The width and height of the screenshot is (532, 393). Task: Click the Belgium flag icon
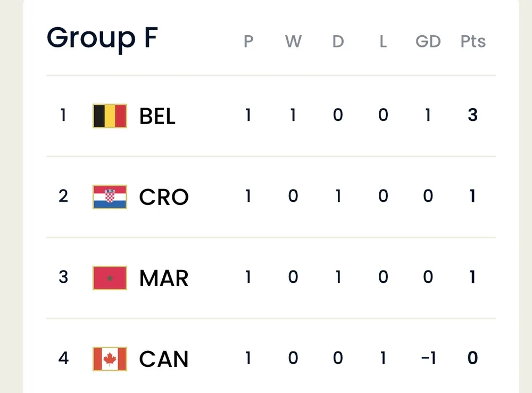[110, 116]
